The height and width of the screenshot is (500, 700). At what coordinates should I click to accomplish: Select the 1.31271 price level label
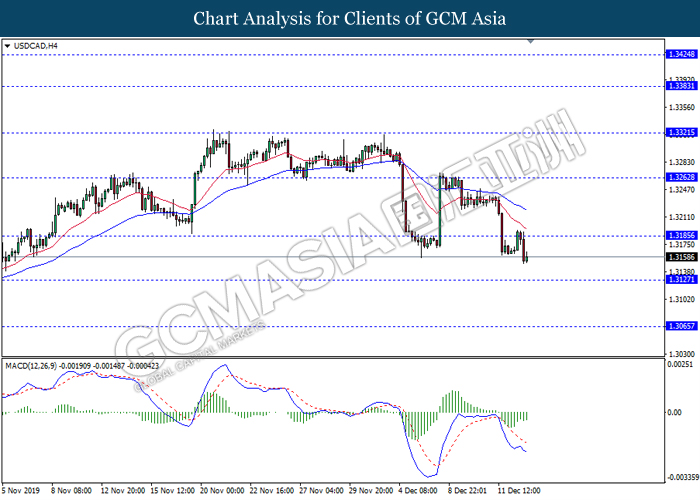click(681, 279)
